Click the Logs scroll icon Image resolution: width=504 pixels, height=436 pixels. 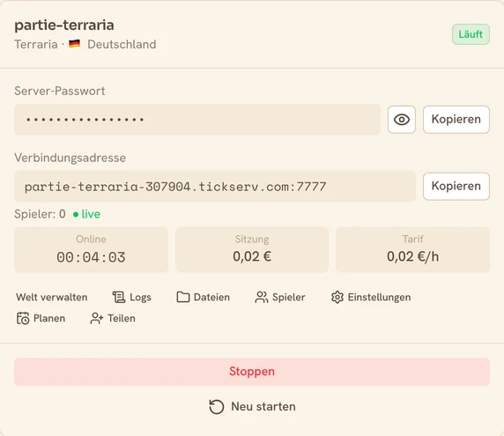(119, 297)
